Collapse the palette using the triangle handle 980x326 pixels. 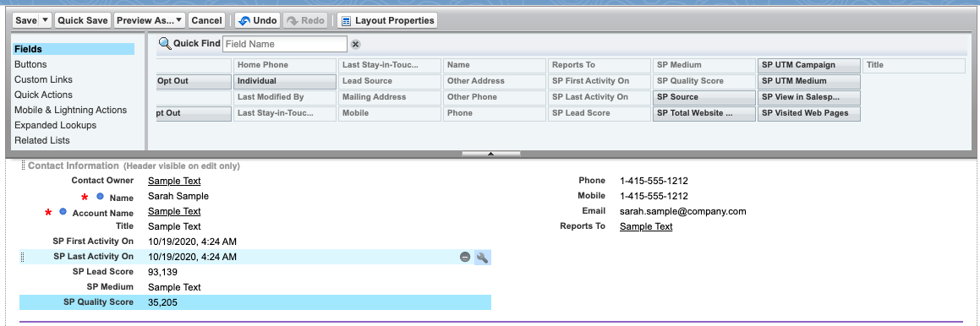(x=490, y=154)
